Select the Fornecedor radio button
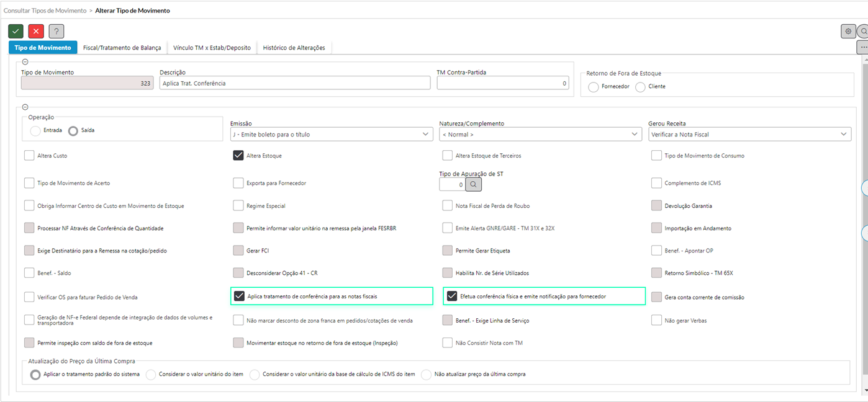 594,87
